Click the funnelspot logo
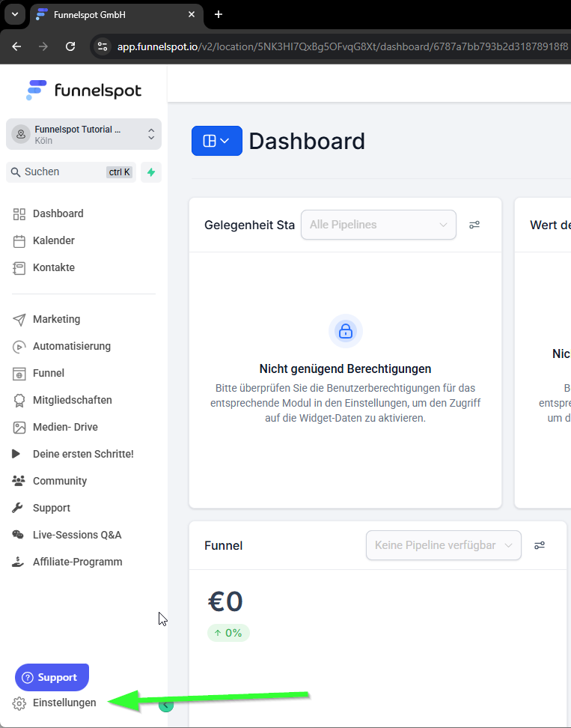This screenshot has height=728, width=571. pyautogui.click(x=84, y=90)
